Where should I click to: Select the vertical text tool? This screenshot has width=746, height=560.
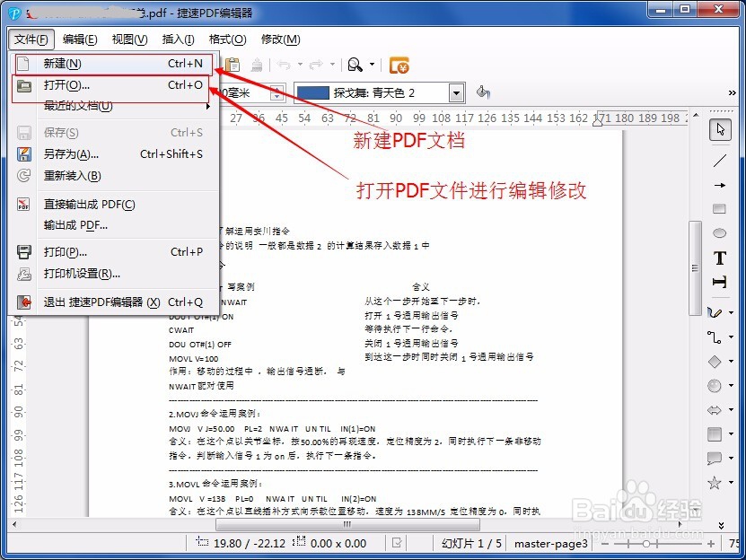[x=719, y=282]
